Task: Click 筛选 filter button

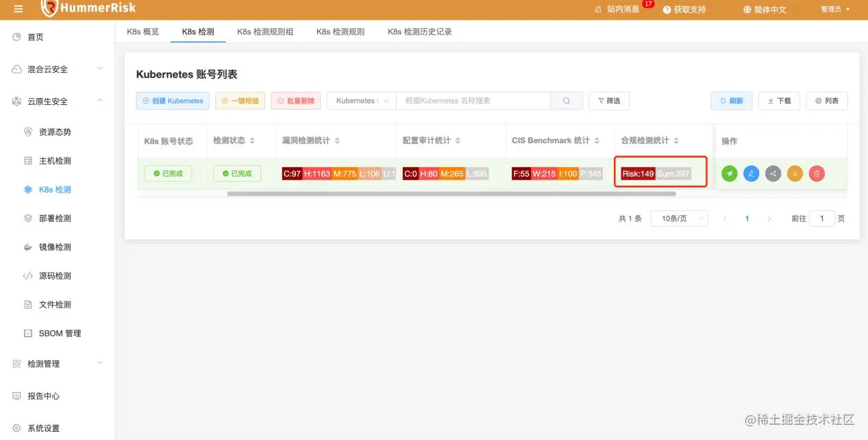Action: point(609,101)
